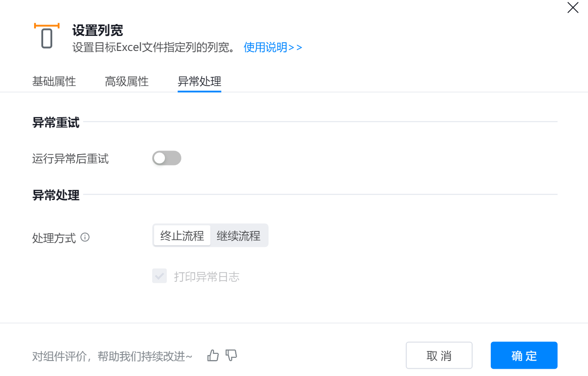Click the info icon beside 处理方式
The width and height of the screenshot is (588, 376).
(x=85, y=237)
